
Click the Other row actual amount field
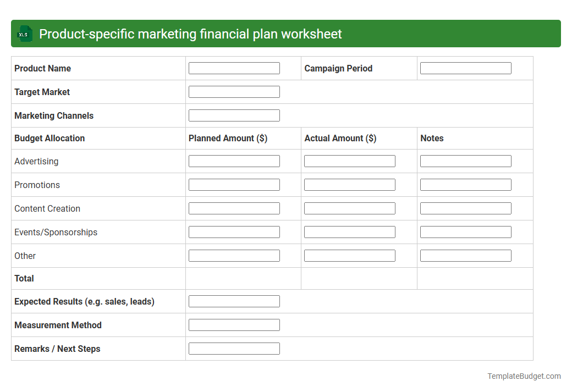click(349, 255)
